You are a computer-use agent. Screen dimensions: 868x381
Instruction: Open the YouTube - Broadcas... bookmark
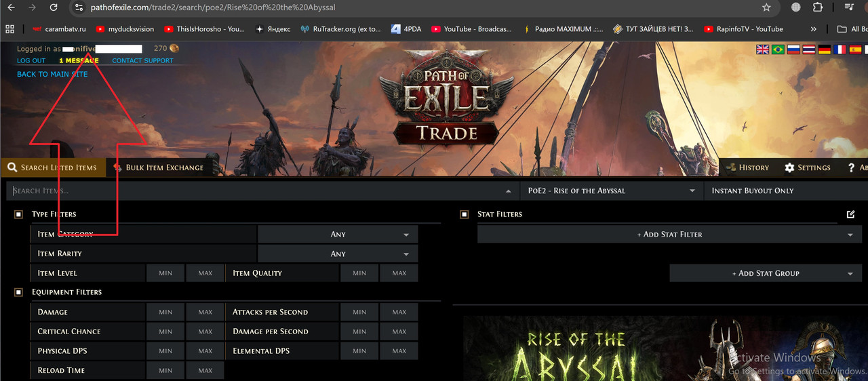(471, 29)
